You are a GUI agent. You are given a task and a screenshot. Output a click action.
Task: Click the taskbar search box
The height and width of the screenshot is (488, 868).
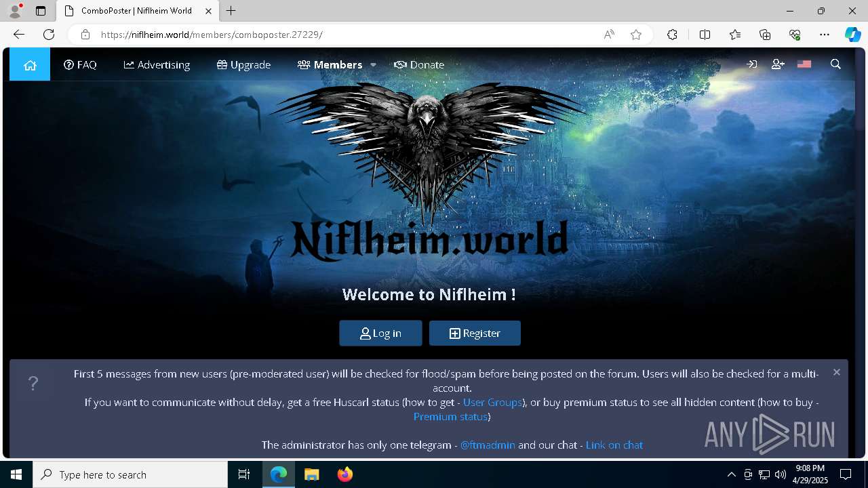point(130,474)
